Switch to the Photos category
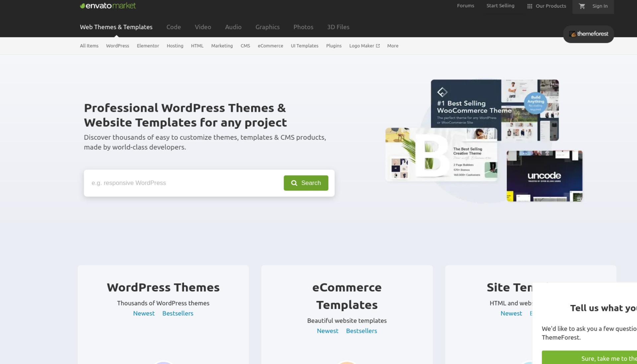 point(303,27)
